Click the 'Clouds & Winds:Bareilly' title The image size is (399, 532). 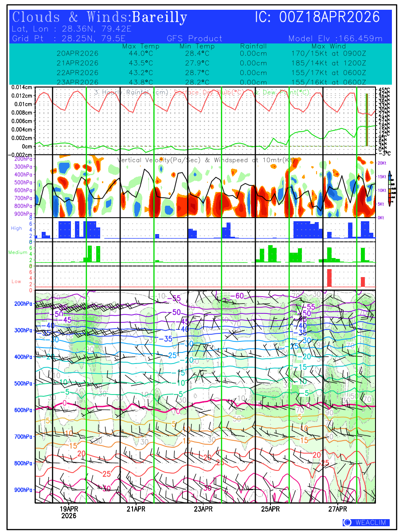click(100, 18)
